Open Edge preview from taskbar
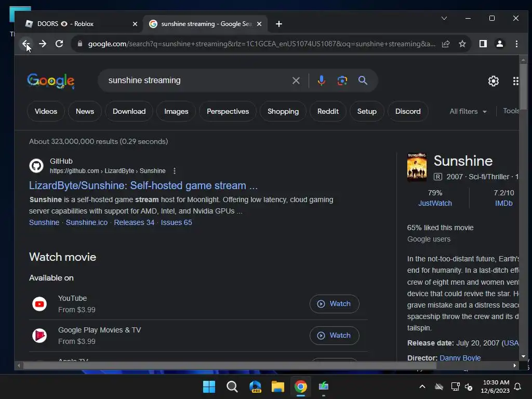Image resolution: width=532 pixels, height=399 pixels. [255, 387]
